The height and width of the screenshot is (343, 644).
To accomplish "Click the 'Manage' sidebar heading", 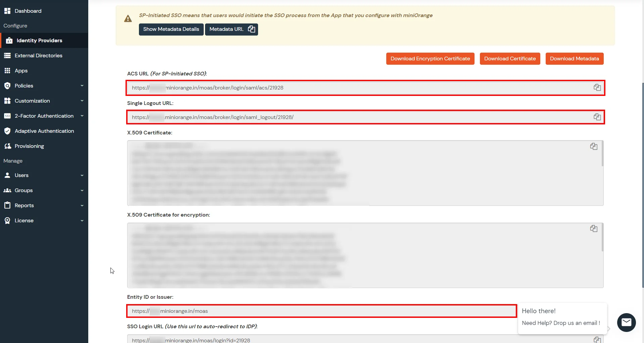I will (13, 161).
